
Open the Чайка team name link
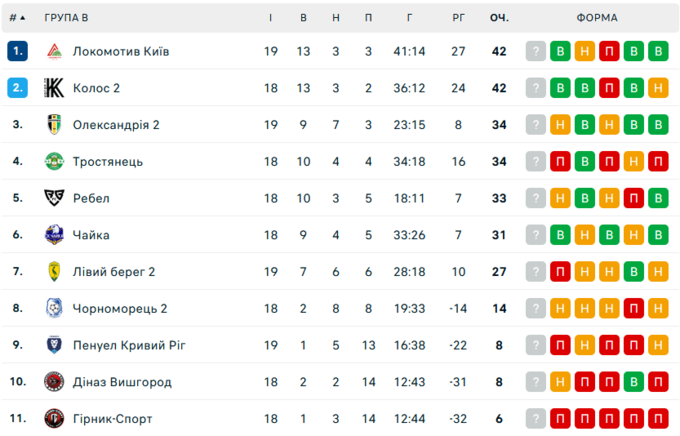click(91, 235)
